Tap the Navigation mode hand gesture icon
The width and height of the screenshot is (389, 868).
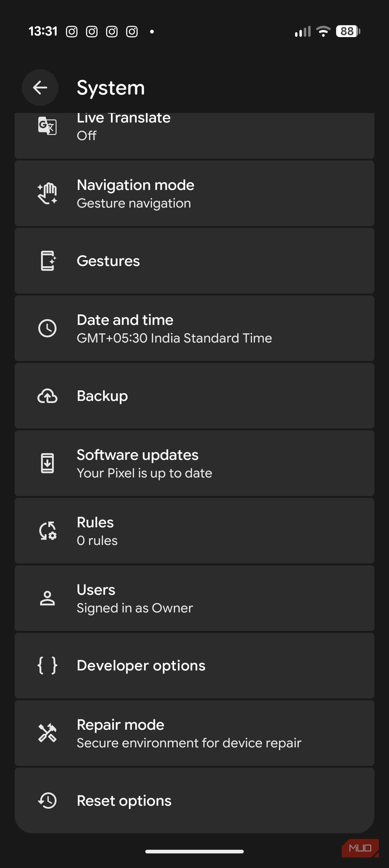point(47,193)
